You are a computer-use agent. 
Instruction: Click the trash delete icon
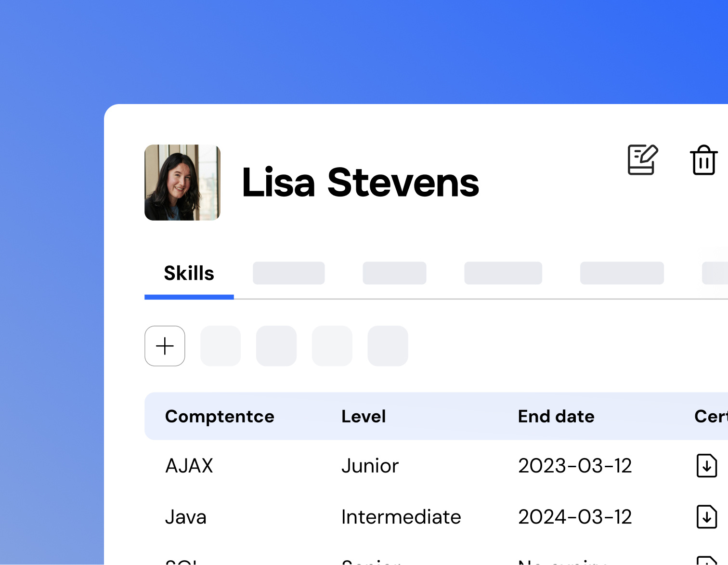click(703, 160)
